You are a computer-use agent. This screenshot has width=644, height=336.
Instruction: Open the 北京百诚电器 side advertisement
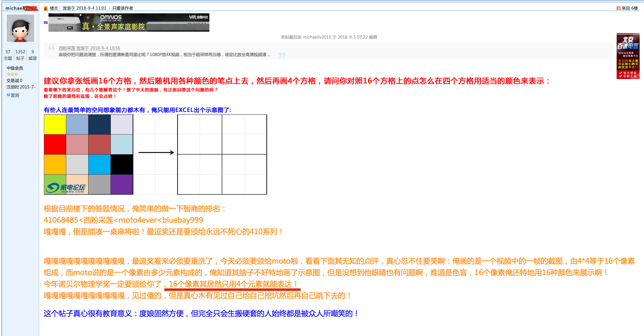pos(628,56)
